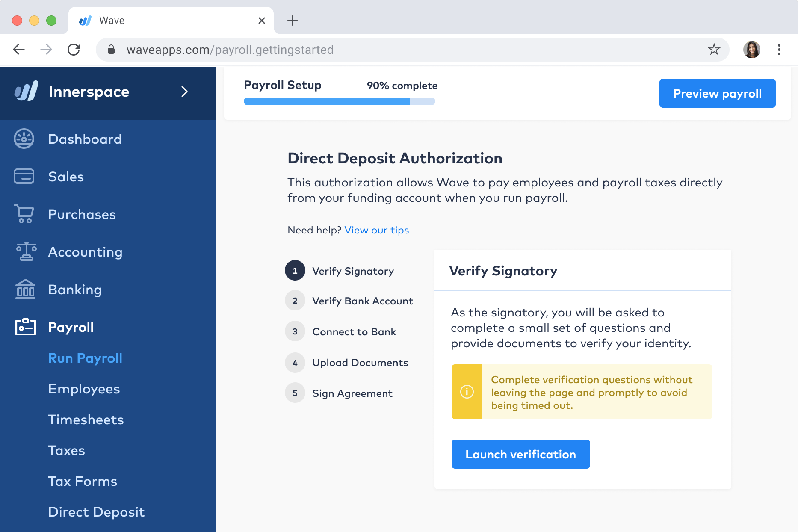Click the Payroll Setup progress bar
Image resolution: width=798 pixels, height=532 pixels.
pyautogui.click(x=340, y=101)
